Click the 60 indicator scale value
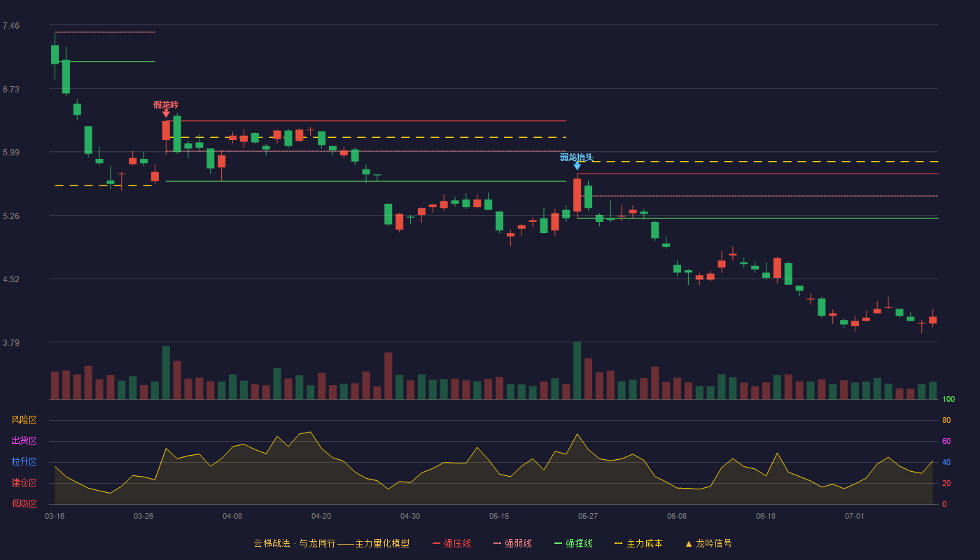Screen dimensions: 980x560 click(x=946, y=441)
